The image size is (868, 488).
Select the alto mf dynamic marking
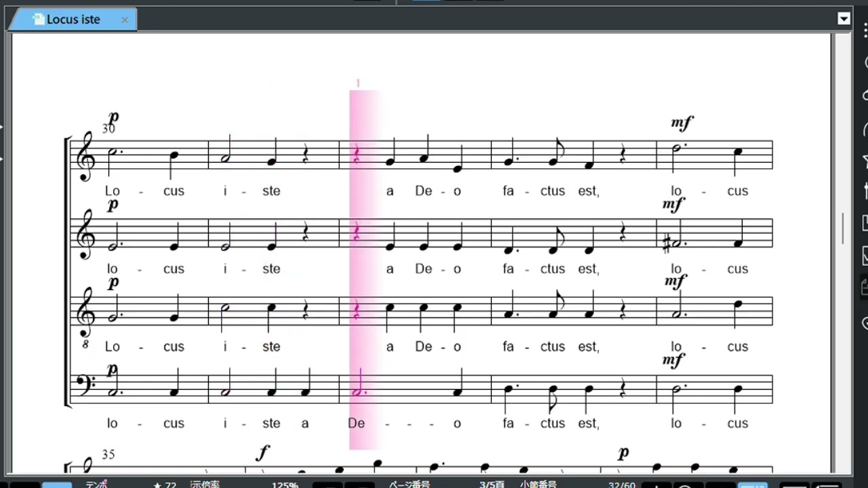pyautogui.click(x=673, y=203)
